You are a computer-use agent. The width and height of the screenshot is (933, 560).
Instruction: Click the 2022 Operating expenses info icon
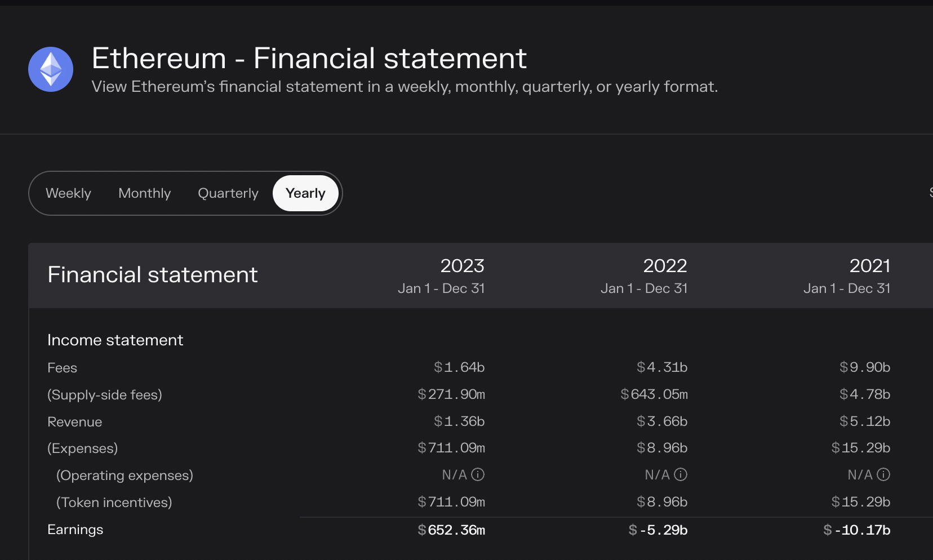(681, 474)
